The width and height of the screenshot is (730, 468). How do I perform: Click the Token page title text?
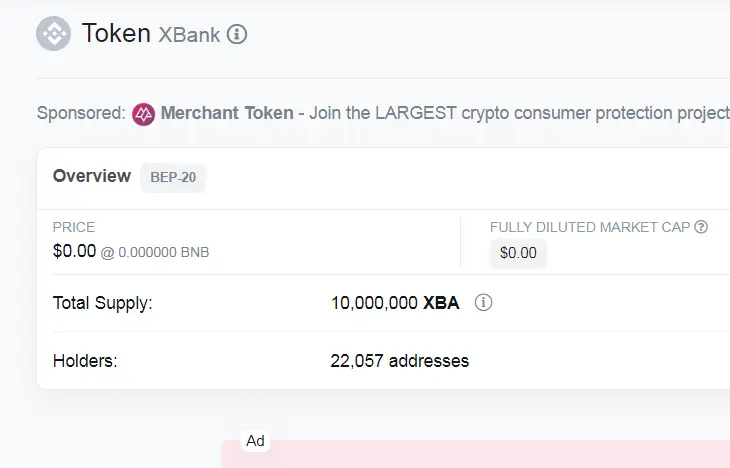click(116, 34)
